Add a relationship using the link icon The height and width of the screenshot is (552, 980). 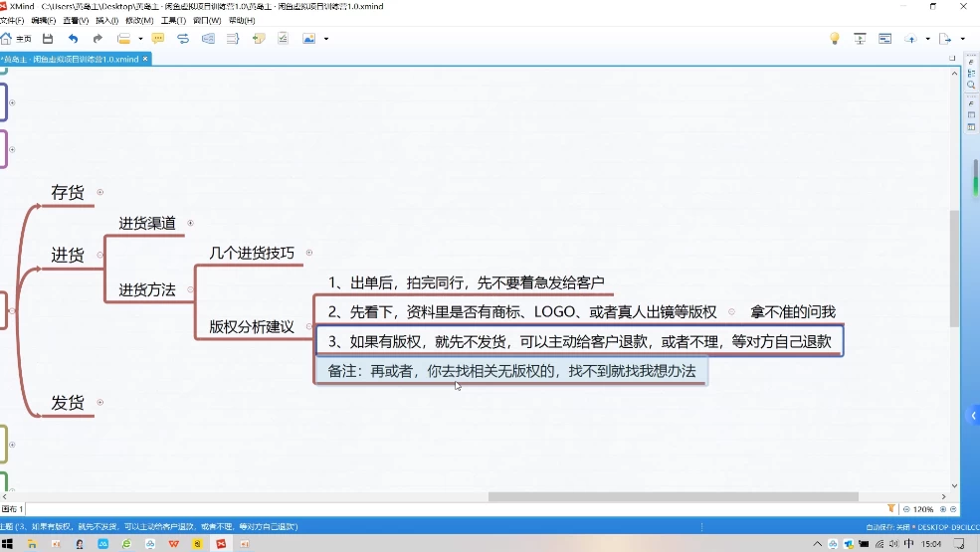183,39
